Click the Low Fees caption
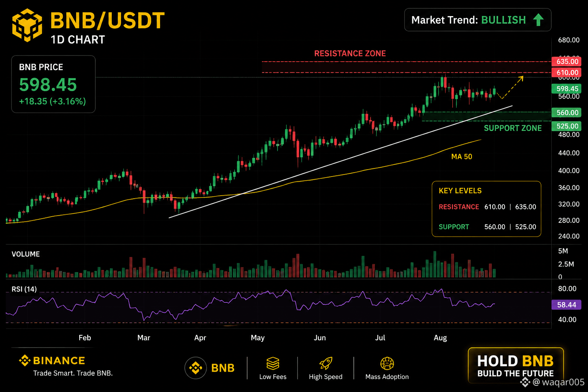The height and width of the screenshot is (392, 588). [273, 377]
